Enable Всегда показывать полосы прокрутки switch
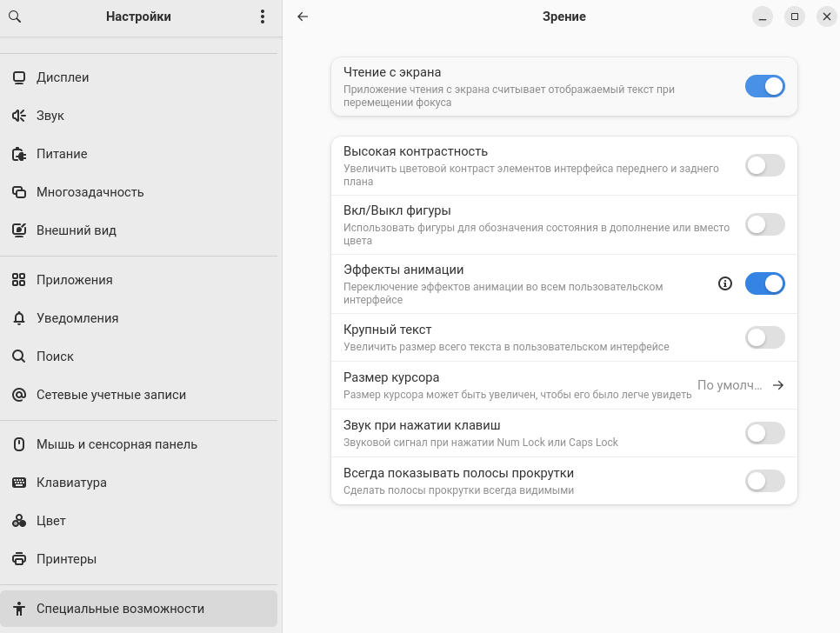The width and height of the screenshot is (840, 633). click(x=764, y=481)
